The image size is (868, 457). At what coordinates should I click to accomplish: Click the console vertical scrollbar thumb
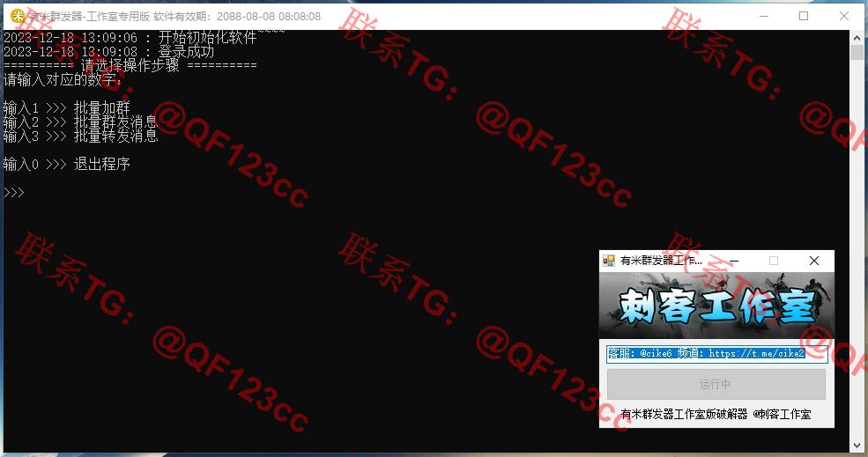pyautogui.click(x=857, y=53)
